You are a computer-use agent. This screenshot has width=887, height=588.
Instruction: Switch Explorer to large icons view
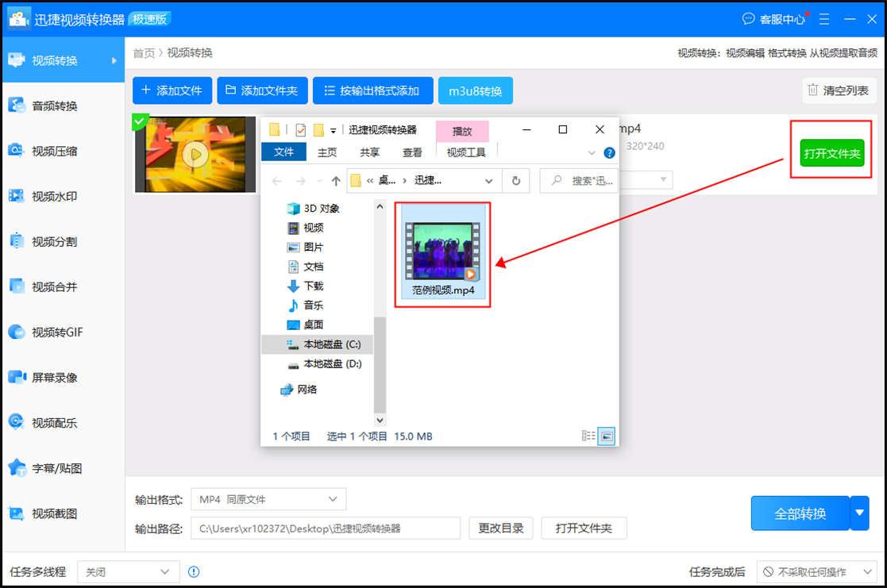coord(607,436)
